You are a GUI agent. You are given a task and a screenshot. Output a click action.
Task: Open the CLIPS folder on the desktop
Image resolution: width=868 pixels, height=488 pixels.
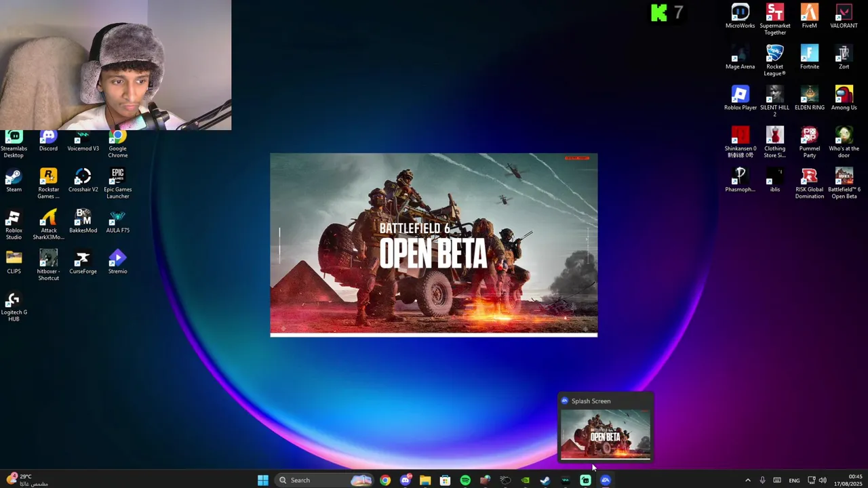(14, 262)
